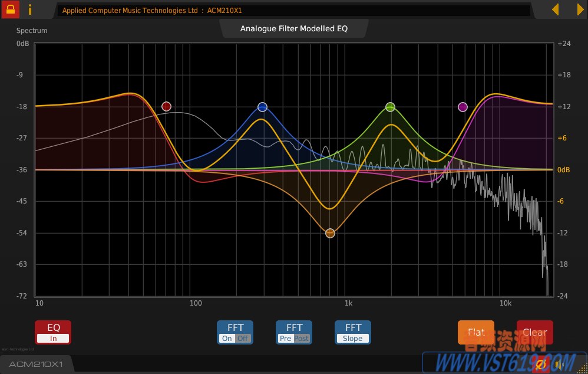Click the left preset navigation arrow
This screenshot has width=588, height=374.
554,9
